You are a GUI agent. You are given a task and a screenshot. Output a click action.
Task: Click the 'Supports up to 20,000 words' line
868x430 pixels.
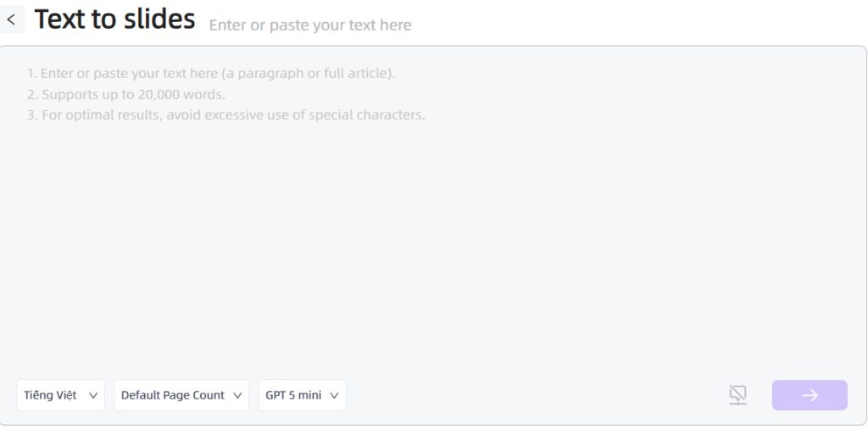(x=126, y=95)
